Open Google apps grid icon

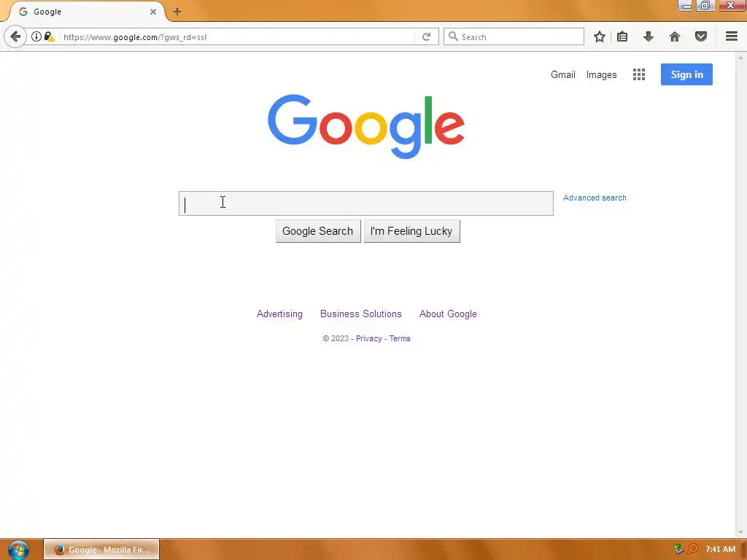(x=639, y=74)
